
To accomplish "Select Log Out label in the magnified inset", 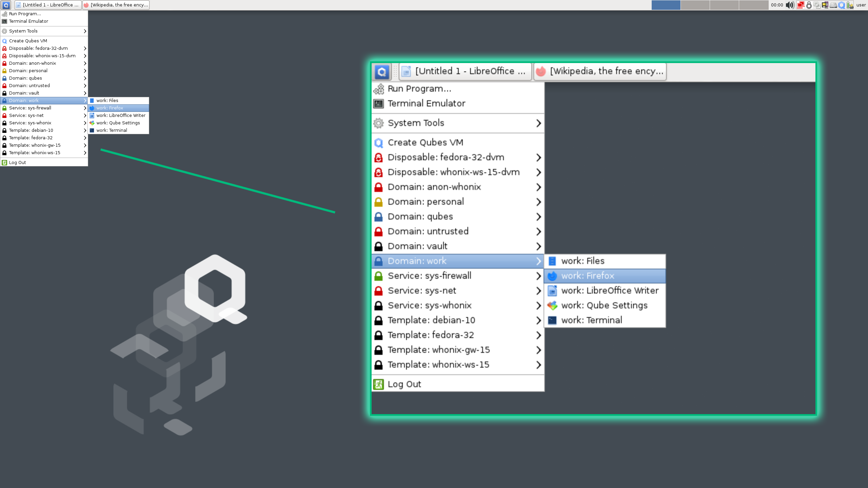I will [x=405, y=384].
